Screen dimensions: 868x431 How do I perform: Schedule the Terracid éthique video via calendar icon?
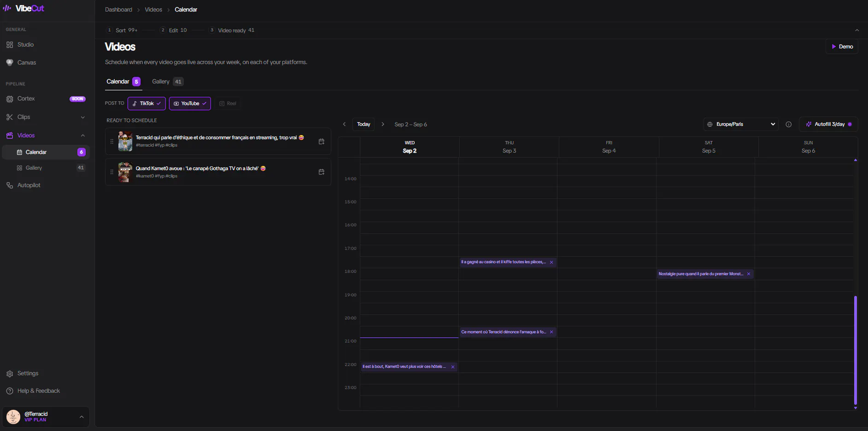coord(322,142)
